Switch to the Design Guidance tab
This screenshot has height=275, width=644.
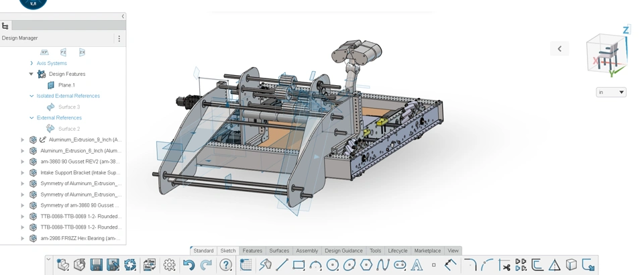[343, 250]
